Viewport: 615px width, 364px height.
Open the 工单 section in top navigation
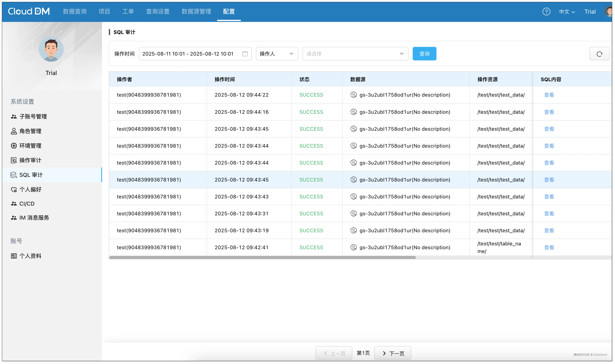coord(128,12)
